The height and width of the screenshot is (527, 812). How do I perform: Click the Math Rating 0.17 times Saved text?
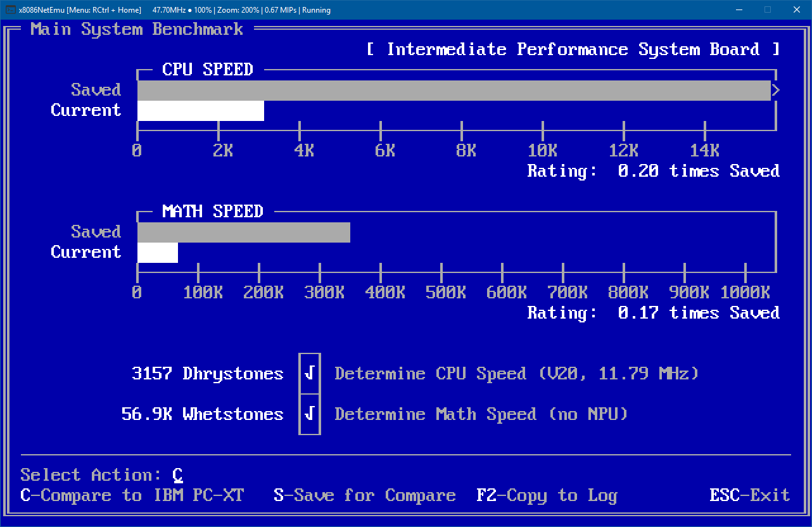click(x=653, y=313)
